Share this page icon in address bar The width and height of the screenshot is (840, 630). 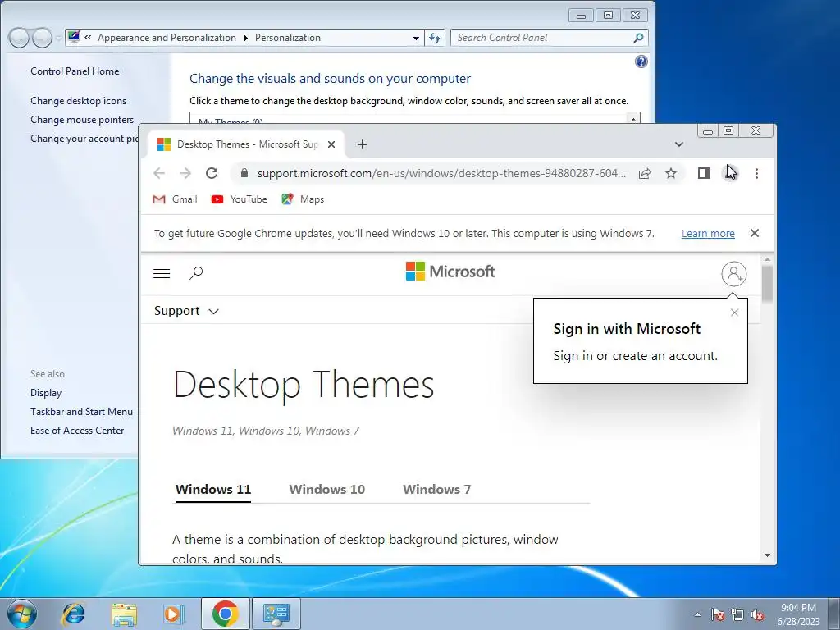tap(645, 173)
